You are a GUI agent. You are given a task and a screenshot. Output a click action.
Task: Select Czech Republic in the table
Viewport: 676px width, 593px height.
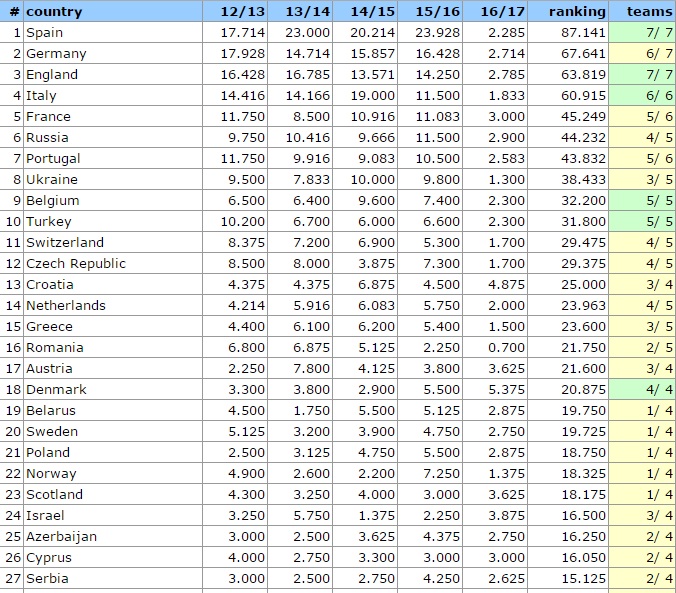point(76,263)
